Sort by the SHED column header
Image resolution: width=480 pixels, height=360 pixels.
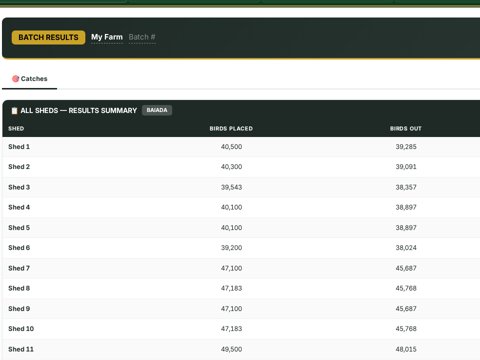tap(16, 129)
